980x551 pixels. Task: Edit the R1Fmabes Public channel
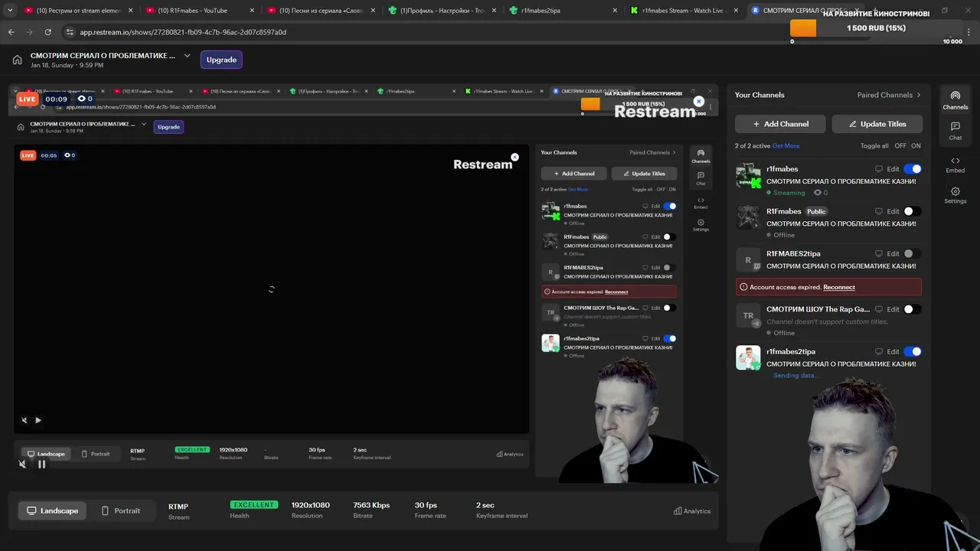pos(893,211)
